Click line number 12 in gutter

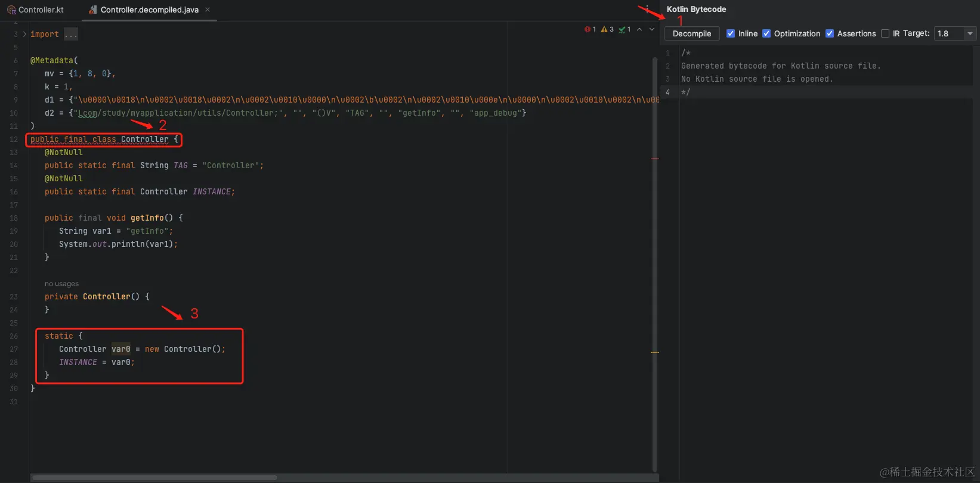(13, 140)
